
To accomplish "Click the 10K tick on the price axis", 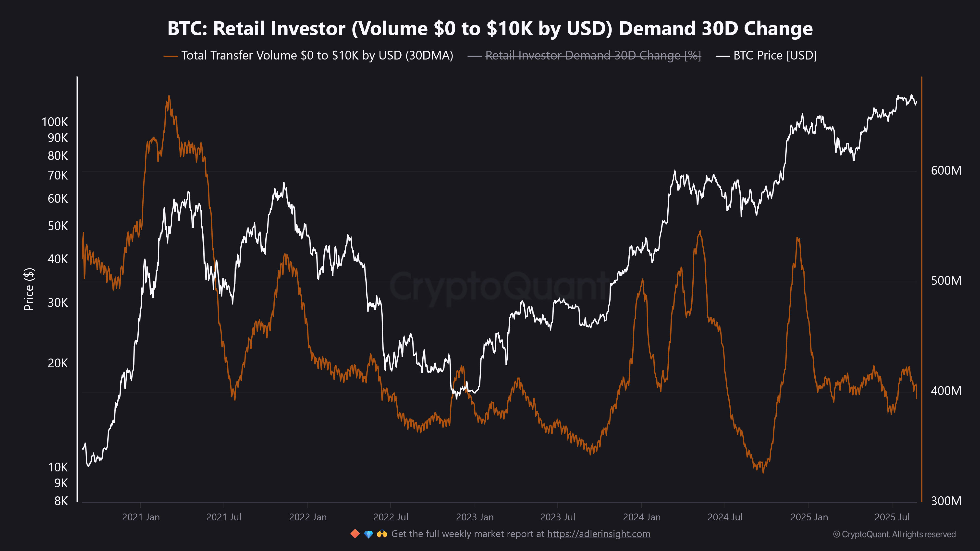I will point(58,467).
